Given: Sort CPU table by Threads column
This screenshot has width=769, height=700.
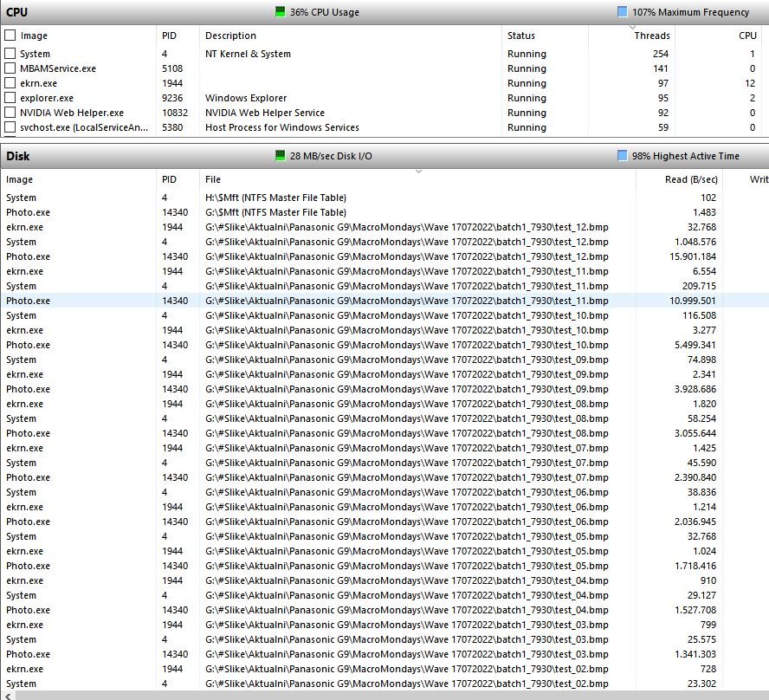Looking at the screenshot, I should (651, 36).
